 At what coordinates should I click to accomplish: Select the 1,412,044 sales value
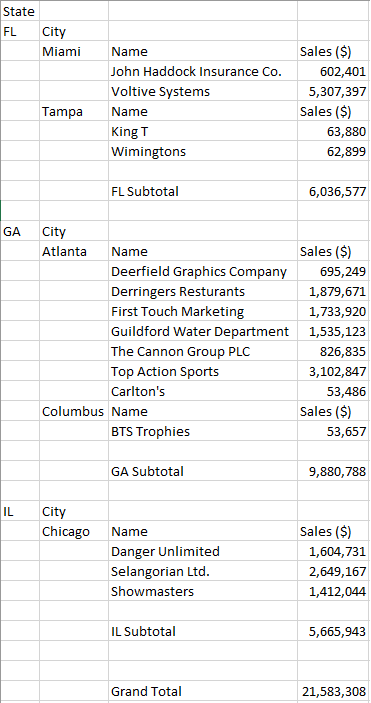[x=334, y=591]
